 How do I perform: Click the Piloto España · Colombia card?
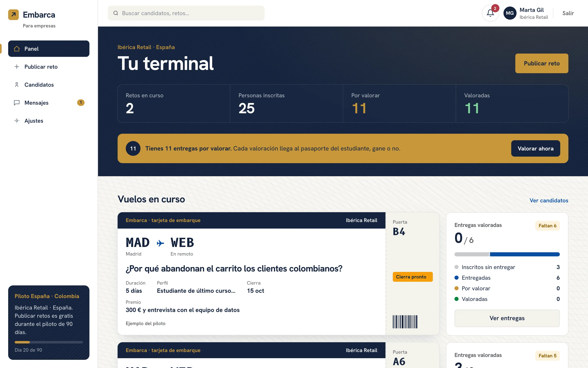click(49, 322)
